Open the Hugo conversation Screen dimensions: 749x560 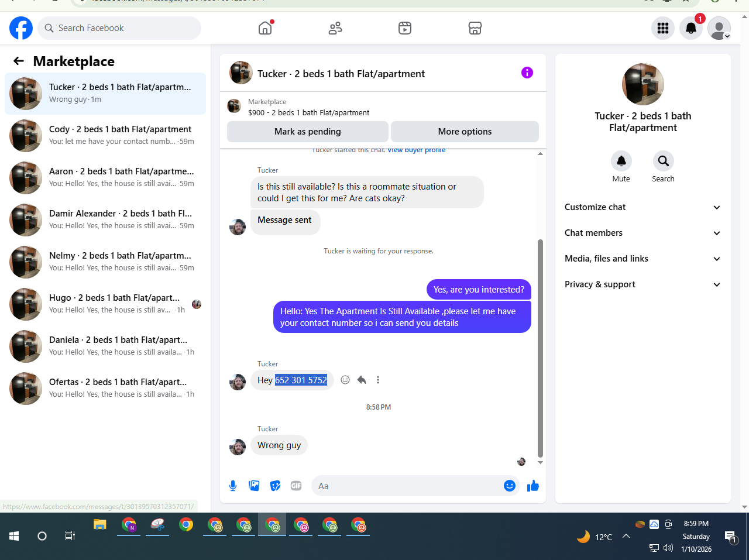[x=105, y=304]
